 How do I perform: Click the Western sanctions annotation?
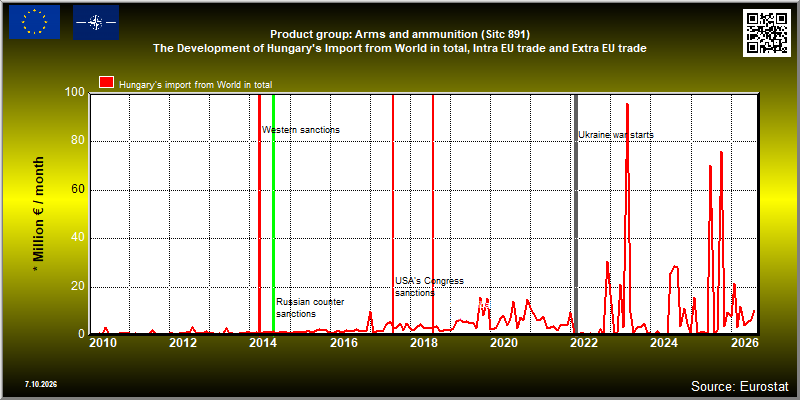(301, 130)
